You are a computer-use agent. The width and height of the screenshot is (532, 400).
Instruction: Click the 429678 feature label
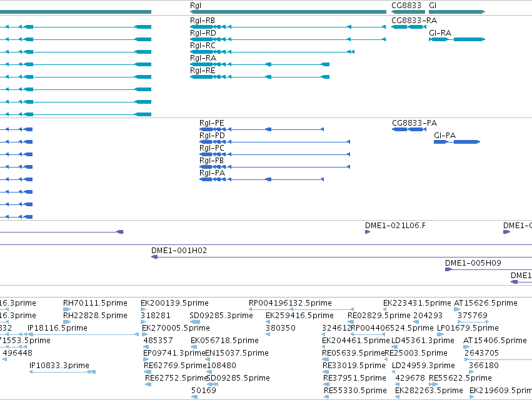[x=410, y=378]
